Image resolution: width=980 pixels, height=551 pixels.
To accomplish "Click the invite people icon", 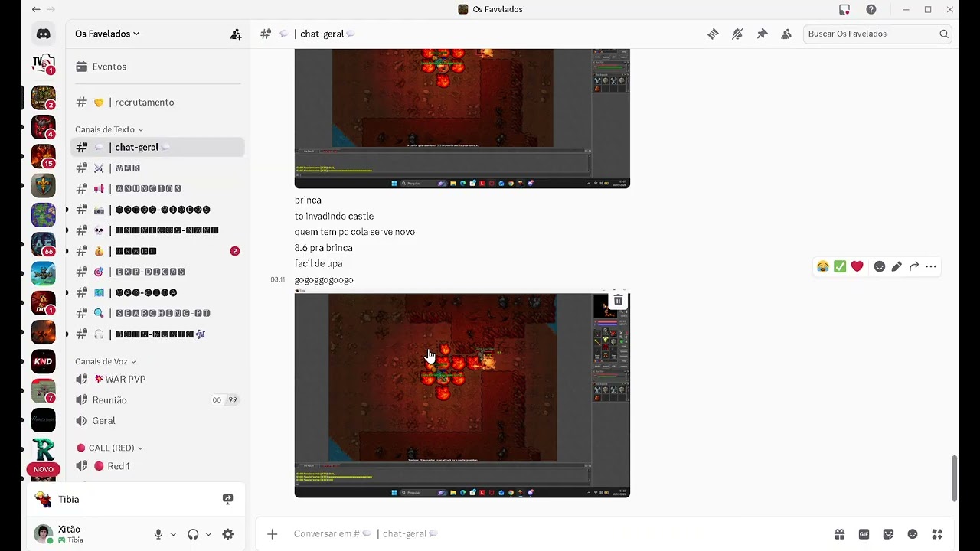I will tap(236, 34).
